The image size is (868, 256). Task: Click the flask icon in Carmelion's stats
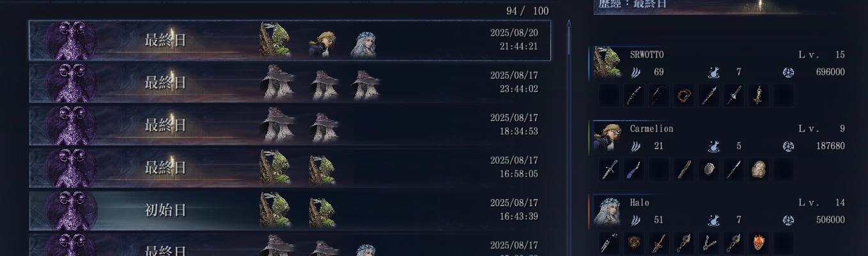[x=714, y=147]
